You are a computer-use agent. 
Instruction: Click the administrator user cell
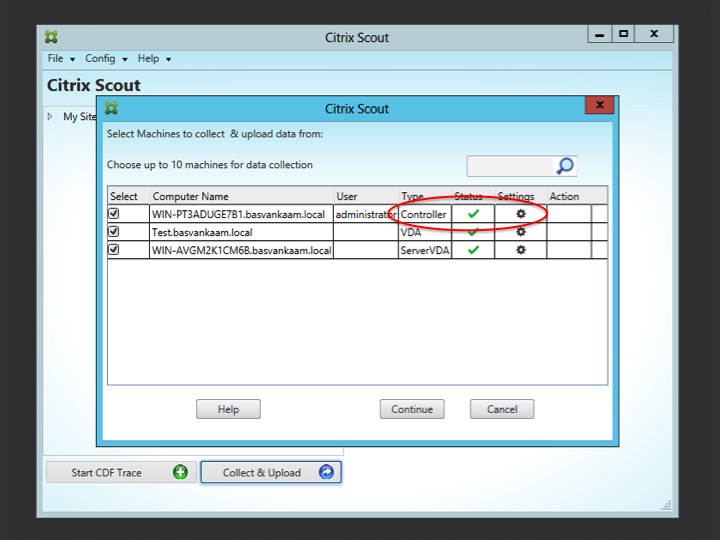(366, 214)
